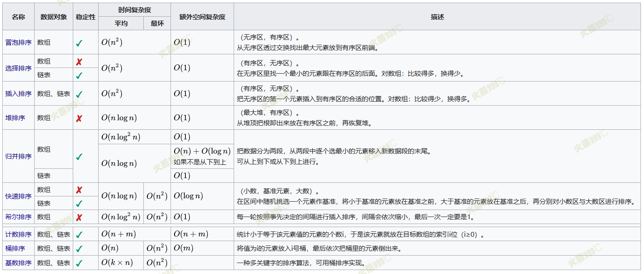Click description starting 将值为i的元素放入i号桶
This screenshot has height=274, width=644.
[320, 249]
